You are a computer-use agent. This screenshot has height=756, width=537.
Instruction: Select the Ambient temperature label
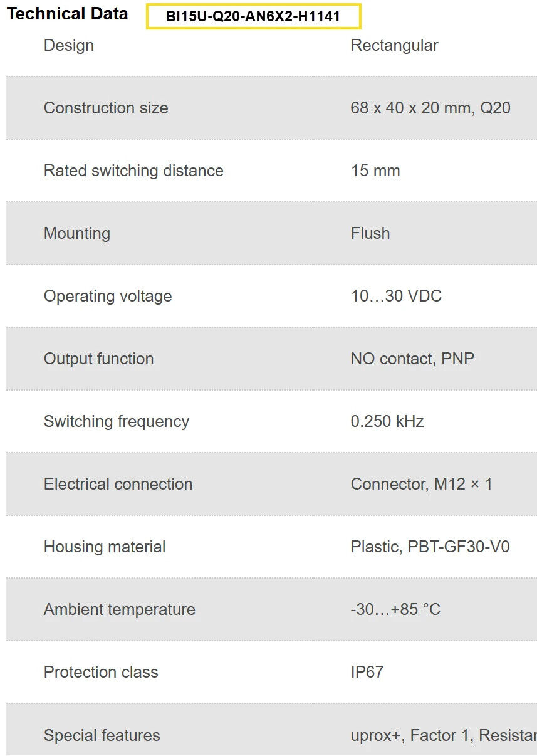point(119,609)
